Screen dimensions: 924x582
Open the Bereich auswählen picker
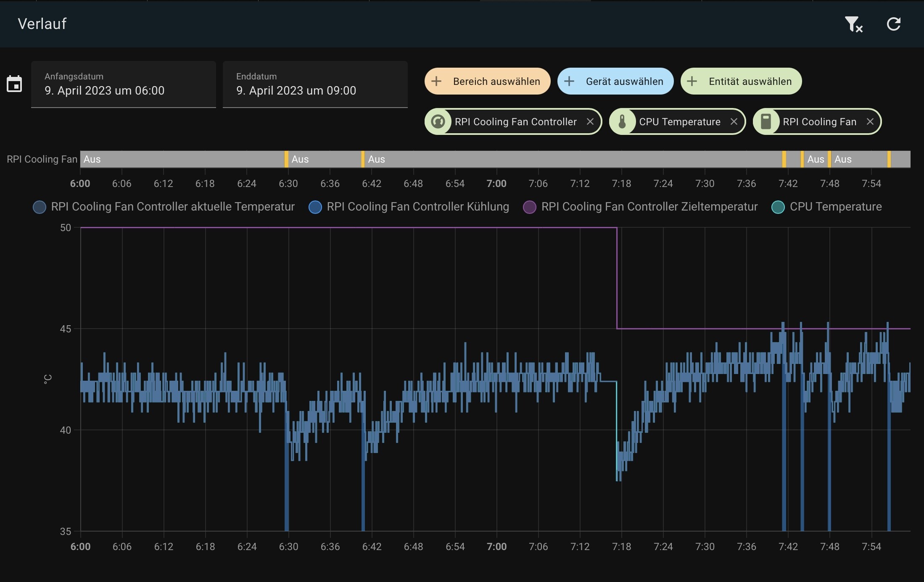[488, 81]
